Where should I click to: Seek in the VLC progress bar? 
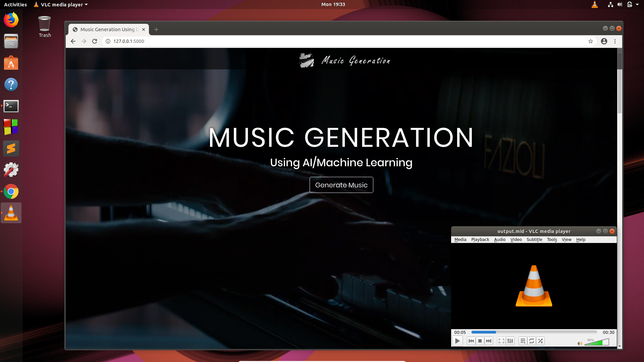click(x=534, y=332)
